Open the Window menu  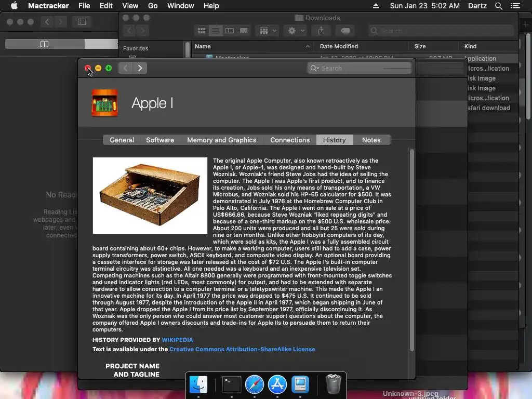tap(180, 6)
